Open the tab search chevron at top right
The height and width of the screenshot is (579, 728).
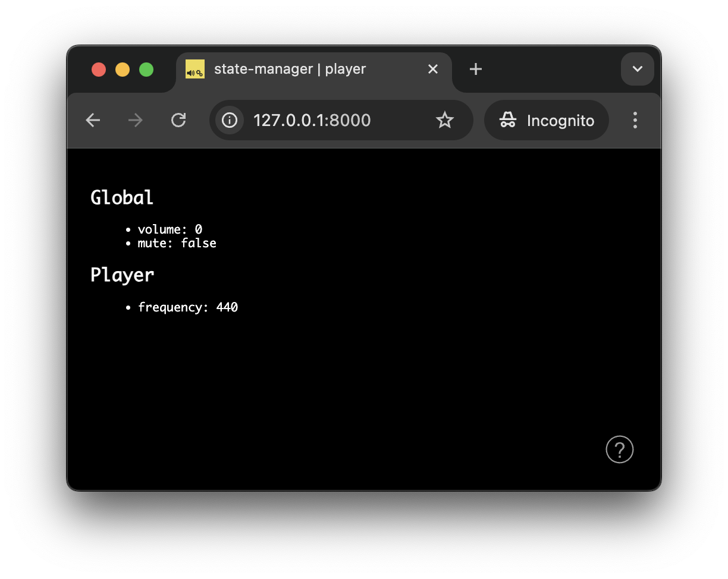tap(637, 69)
